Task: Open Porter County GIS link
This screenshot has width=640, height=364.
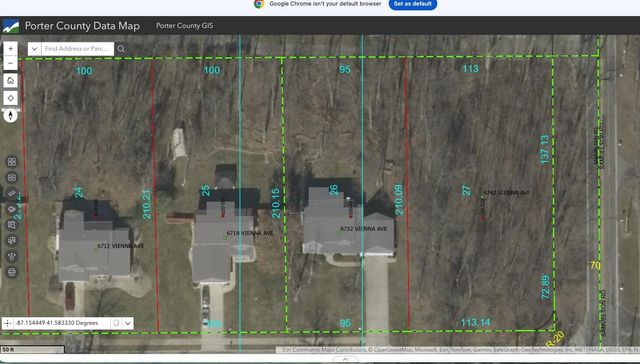Action: (x=184, y=26)
